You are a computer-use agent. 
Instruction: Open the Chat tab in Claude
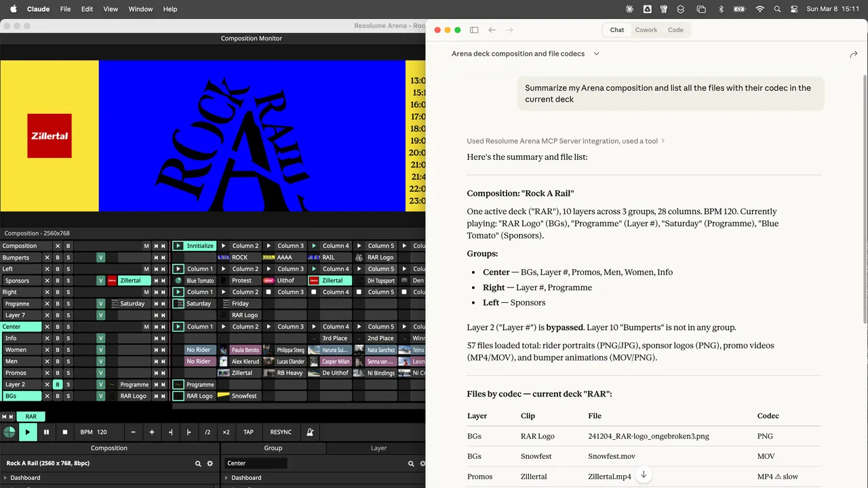coord(617,30)
